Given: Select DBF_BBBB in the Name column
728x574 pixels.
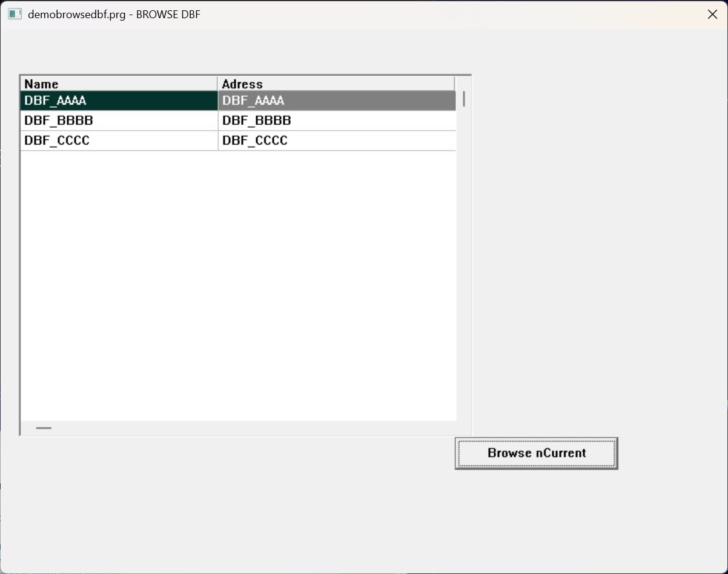Looking at the screenshot, I should (119, 120).
